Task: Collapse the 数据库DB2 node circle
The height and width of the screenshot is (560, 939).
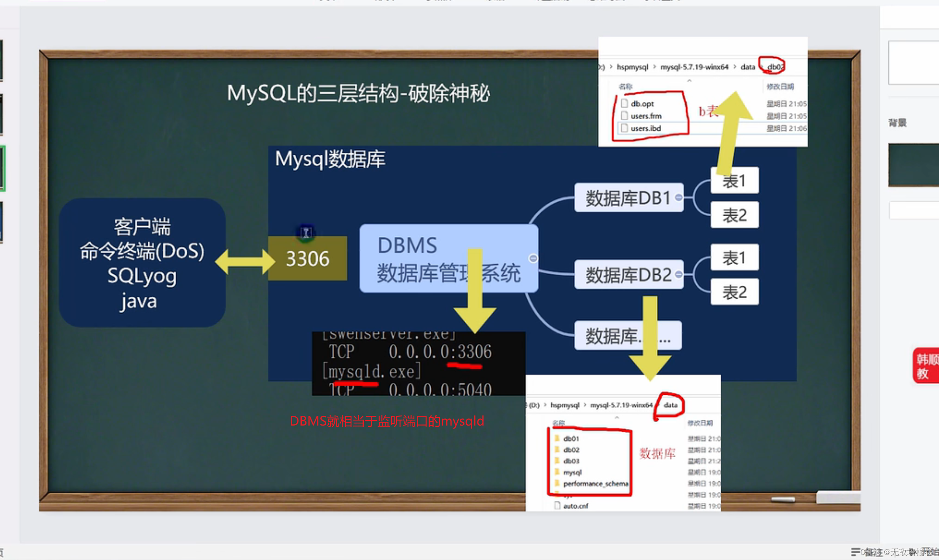Action: click(679, 274)
